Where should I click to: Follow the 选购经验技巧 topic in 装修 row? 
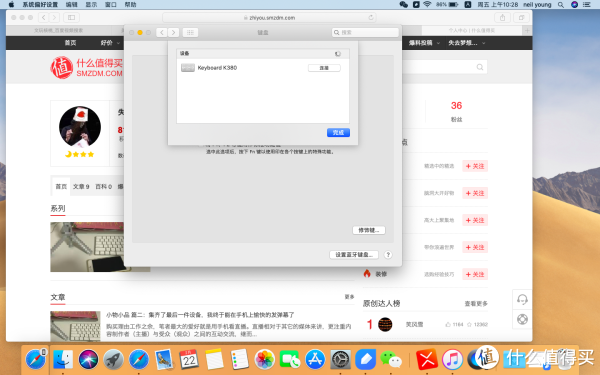(475, 274)
